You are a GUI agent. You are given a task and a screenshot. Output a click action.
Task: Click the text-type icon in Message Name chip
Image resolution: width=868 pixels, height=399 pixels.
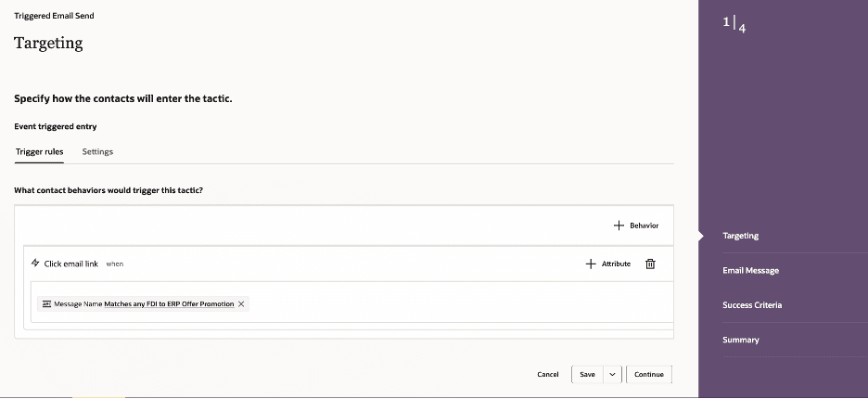click(x=47, y=303)
